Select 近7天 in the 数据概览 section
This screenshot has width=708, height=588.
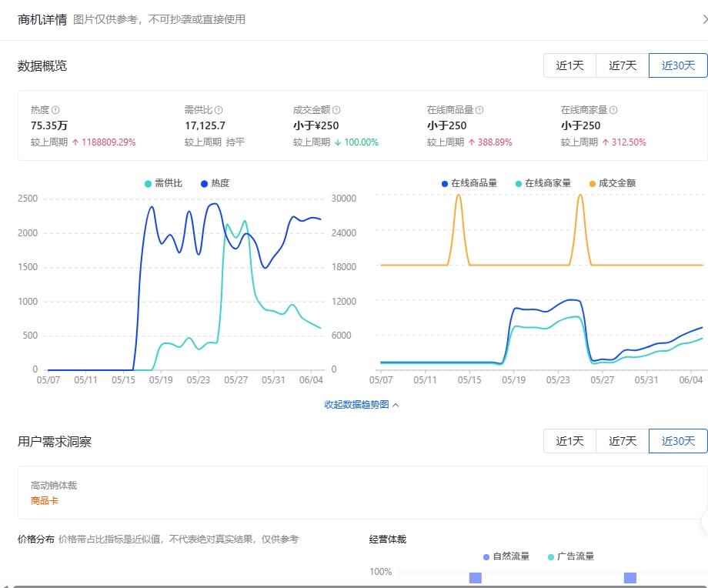click(622, 65)
